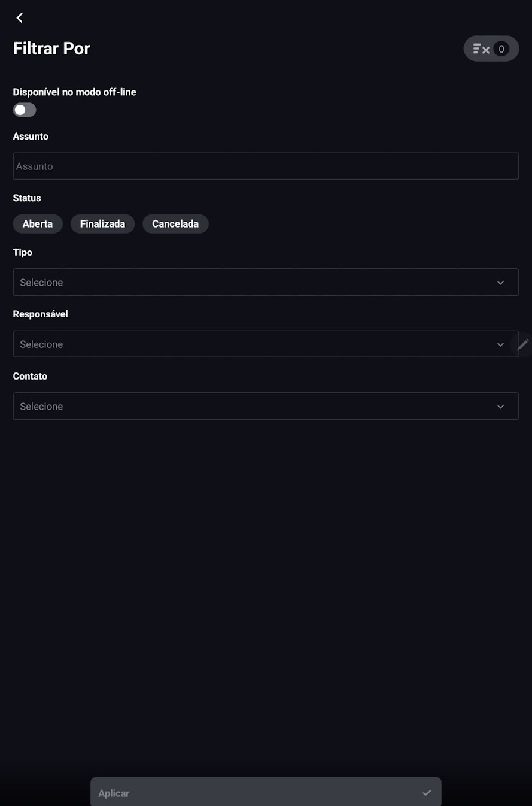
Task: Click the filter count badge showing 0
Action: [501, 49]
